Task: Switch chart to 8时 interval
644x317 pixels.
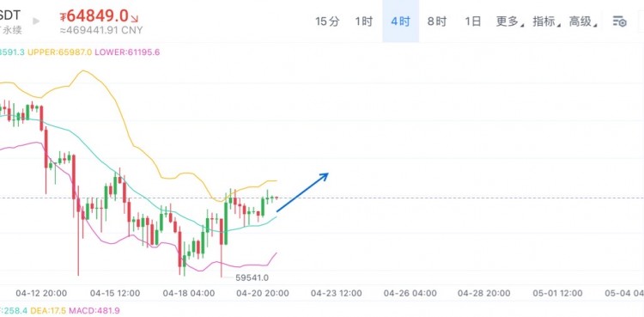Action: pos(436,21)
